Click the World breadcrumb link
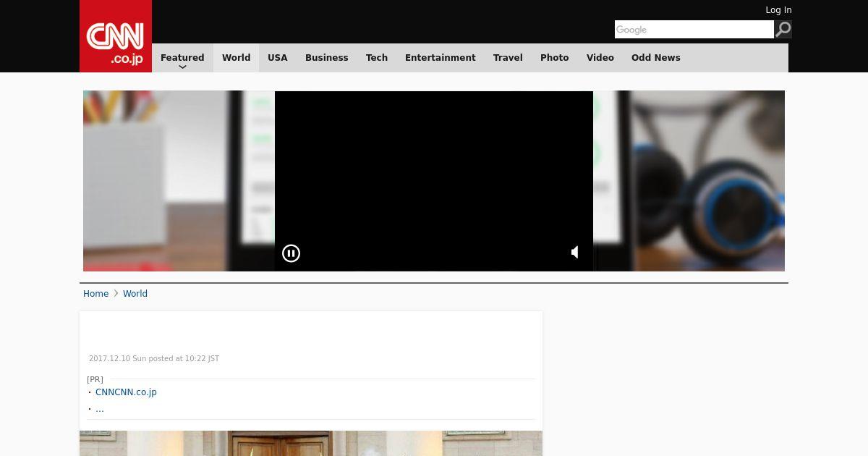This screenshot has width=868, height=456. pyautogui.click(x=135, y=294)
